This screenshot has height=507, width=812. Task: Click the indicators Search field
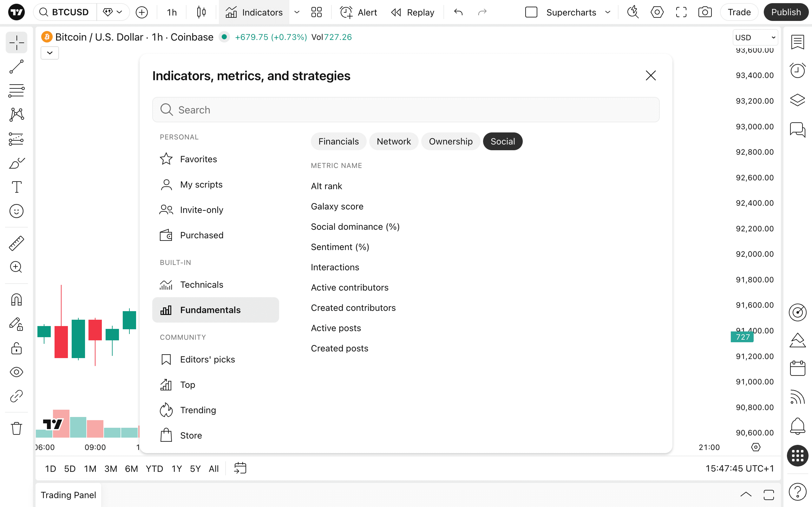click(406, 110)
